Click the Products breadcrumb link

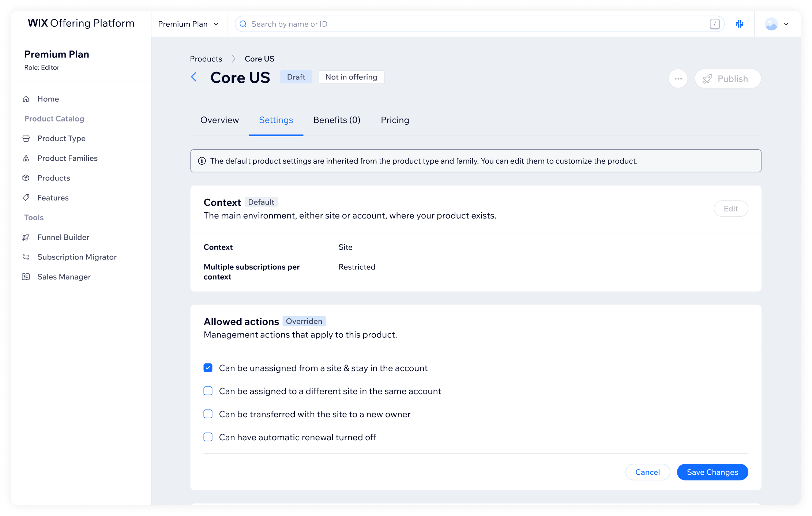206,59
